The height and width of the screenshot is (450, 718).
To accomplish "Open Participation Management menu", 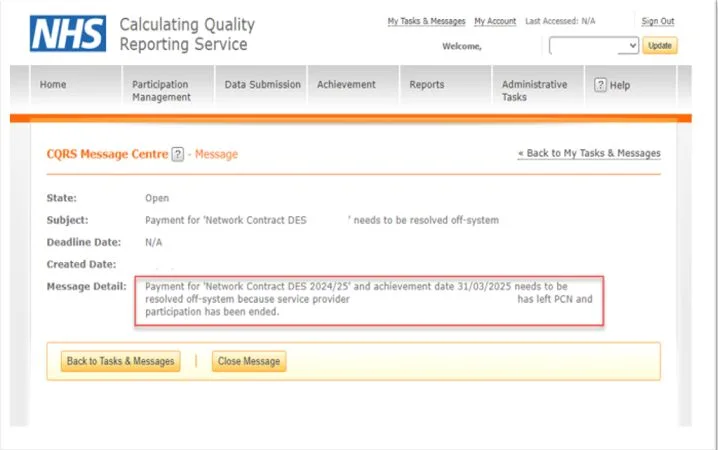I will click(x=161, y=91).
